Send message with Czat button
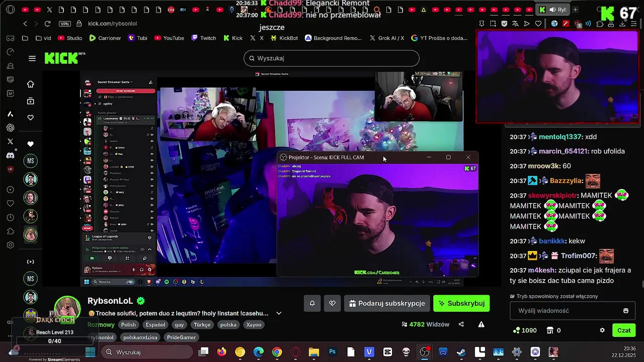 pyautogui.click(x=624, y=330)
